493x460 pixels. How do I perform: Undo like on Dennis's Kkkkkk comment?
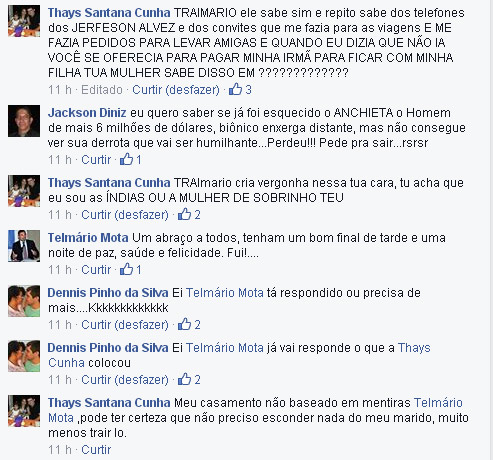(125, 325)
